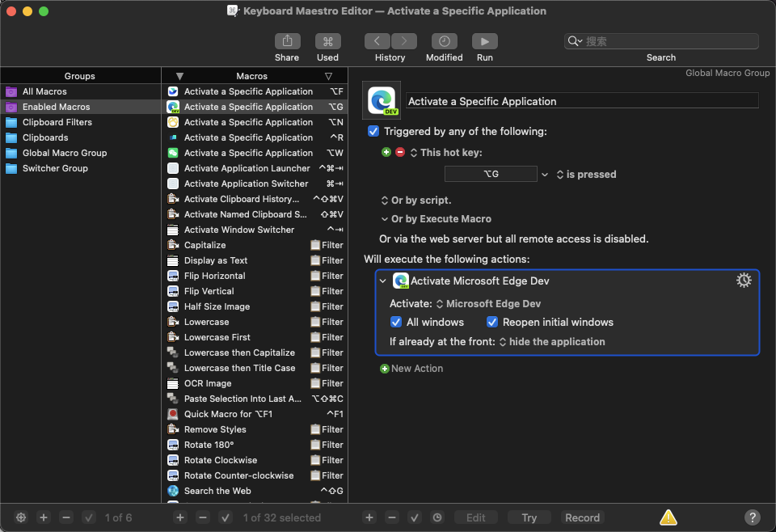This screenshot has height=532, width=776.
Task: Select the Clipboard Filters group
Action: click(x=57, y=122)
